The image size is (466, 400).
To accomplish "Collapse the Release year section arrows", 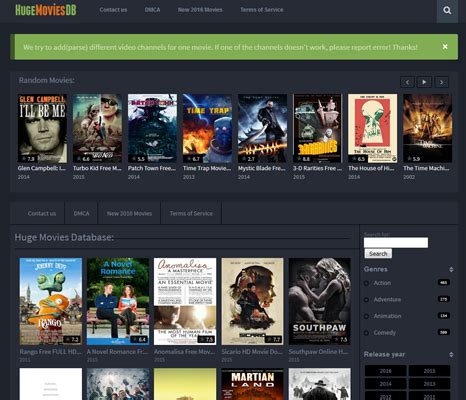I will point(451,355).
